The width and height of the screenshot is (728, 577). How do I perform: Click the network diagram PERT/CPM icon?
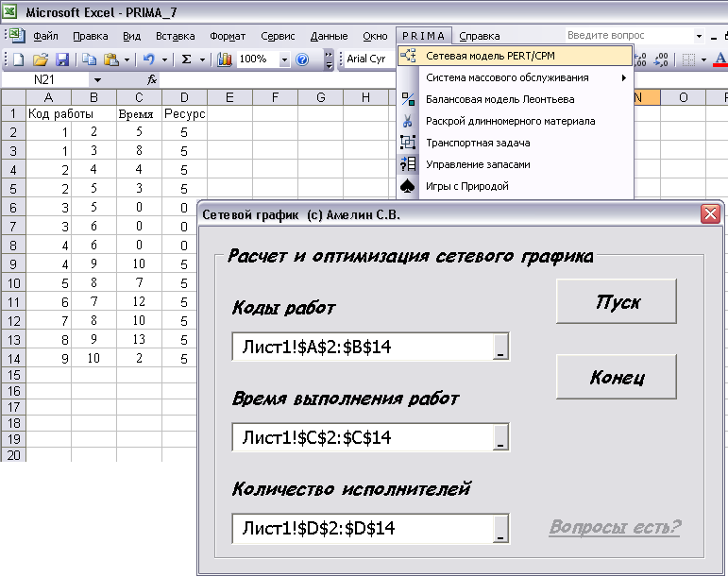(x=408, y=56)
